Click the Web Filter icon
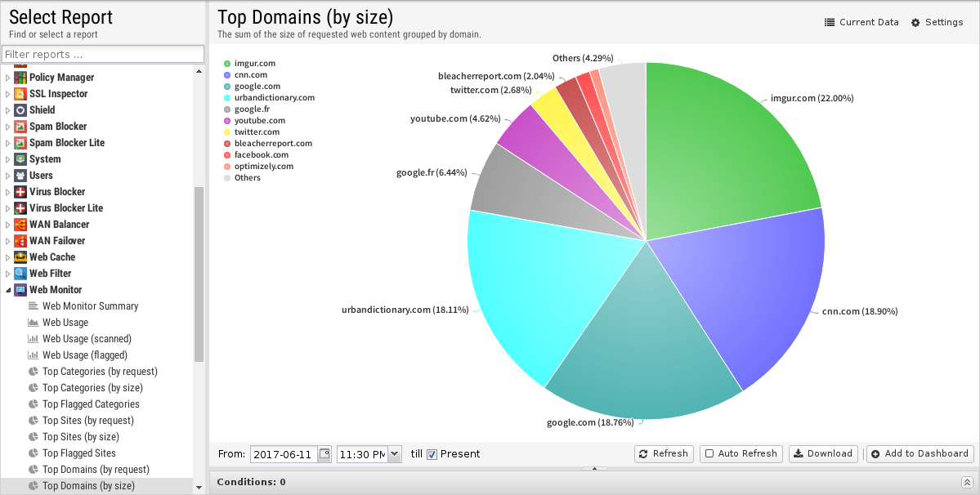980x495 pixels. (20, 273)
